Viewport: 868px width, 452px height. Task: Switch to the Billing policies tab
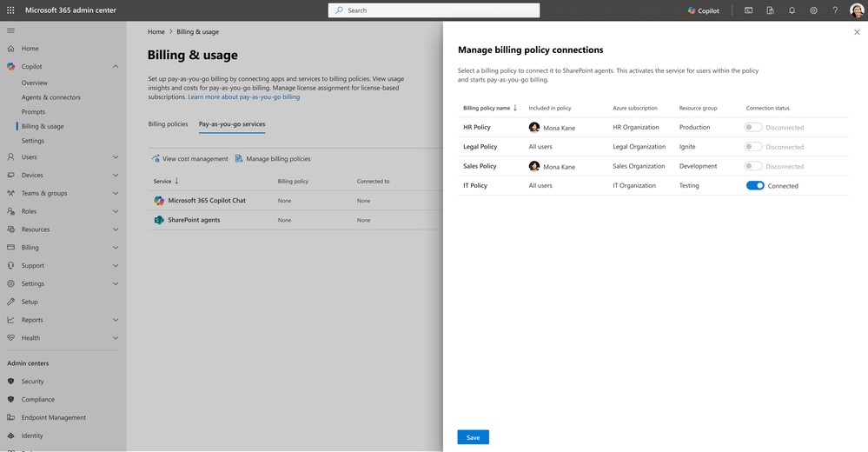coord(168,124)
